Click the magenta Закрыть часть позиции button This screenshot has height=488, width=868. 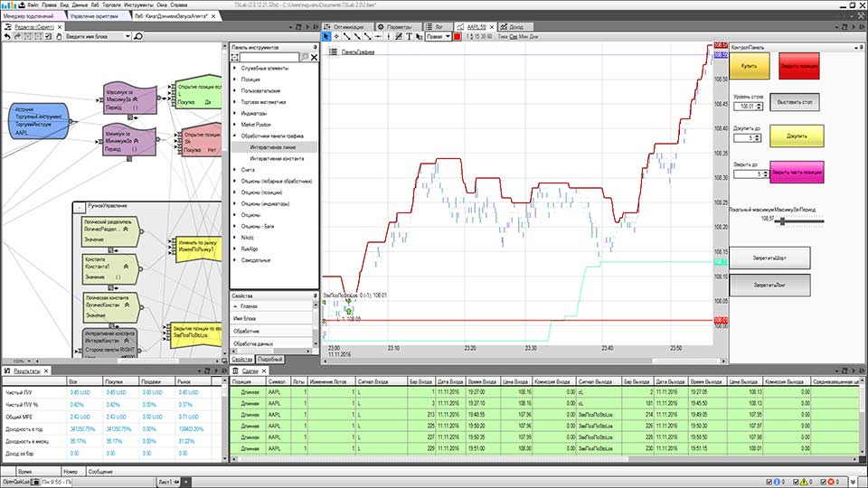click(x=797, y=173)
